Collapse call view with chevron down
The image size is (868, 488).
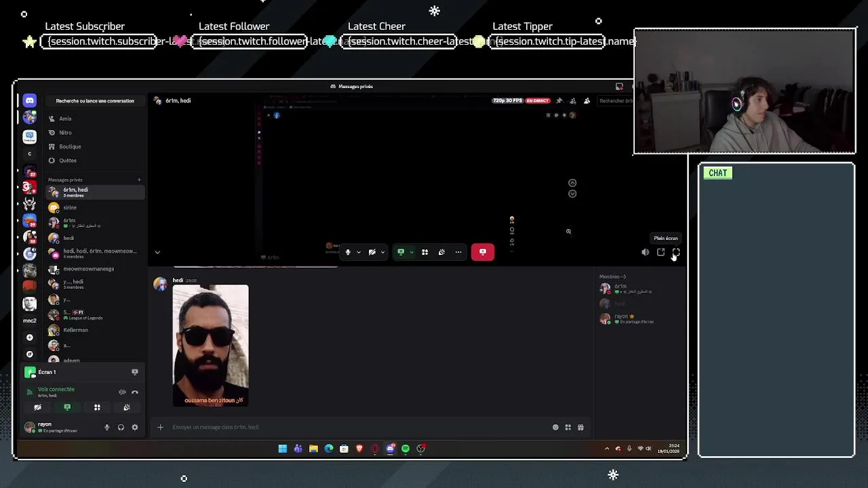[157, 252]
